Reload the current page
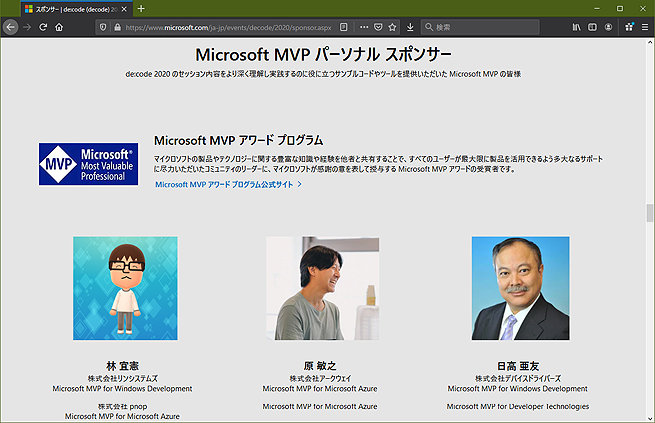 click(43, 27)
